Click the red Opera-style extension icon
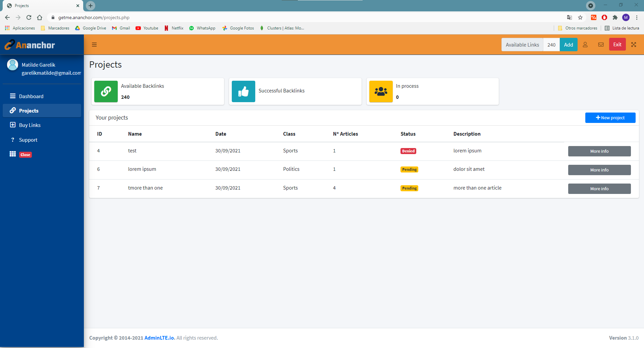This screenshot has width=644, height=348. coord(604,17)
